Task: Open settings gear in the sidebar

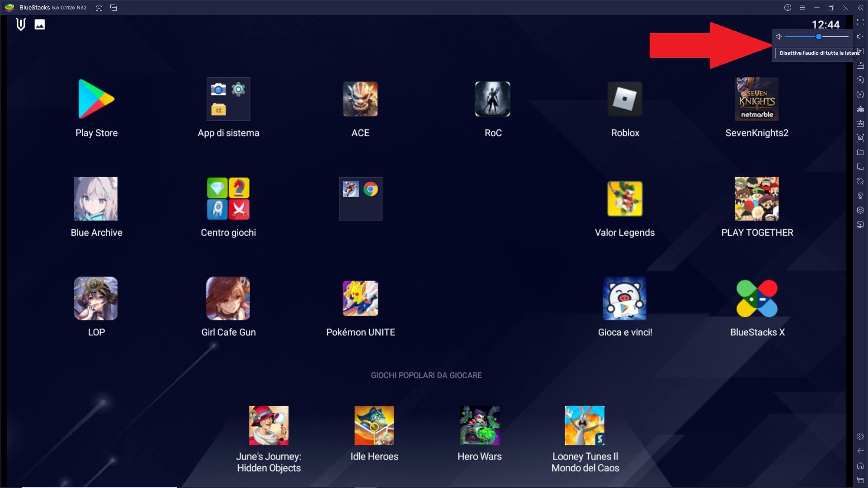Action: click(860, 436)
